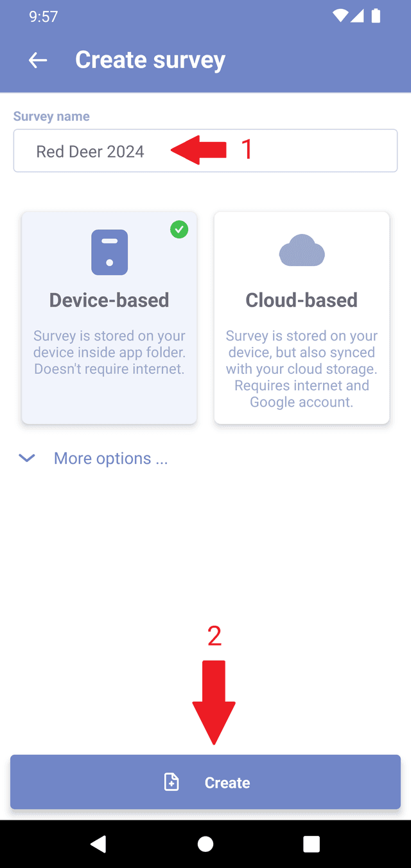The height and width of the screenshot is (868, 411).
Task: Click the new-file icon on Create button
Action: point(171,782)
